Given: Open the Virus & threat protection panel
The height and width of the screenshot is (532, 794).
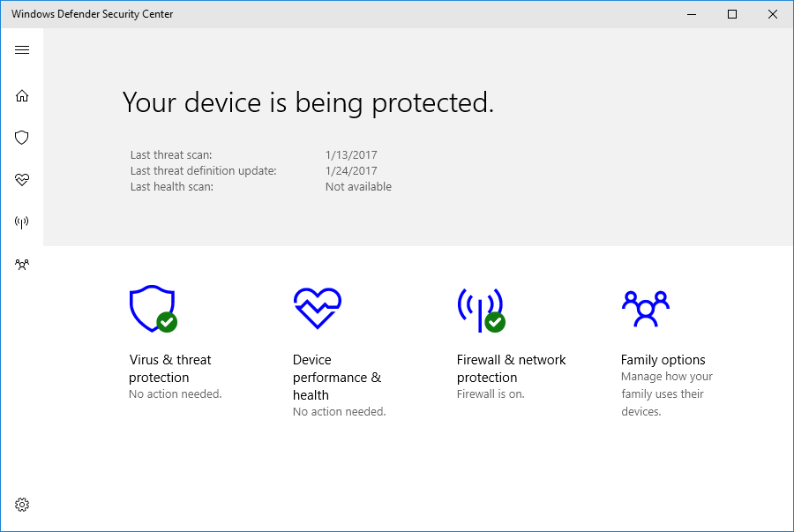Looking at the screenshot, I should pos(169,368).
